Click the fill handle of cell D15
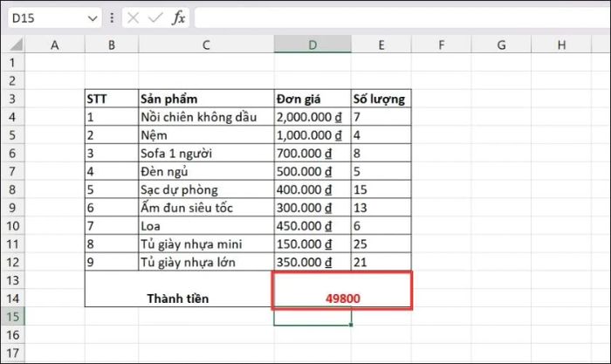 pyautogui.click(x=351, y=325)
